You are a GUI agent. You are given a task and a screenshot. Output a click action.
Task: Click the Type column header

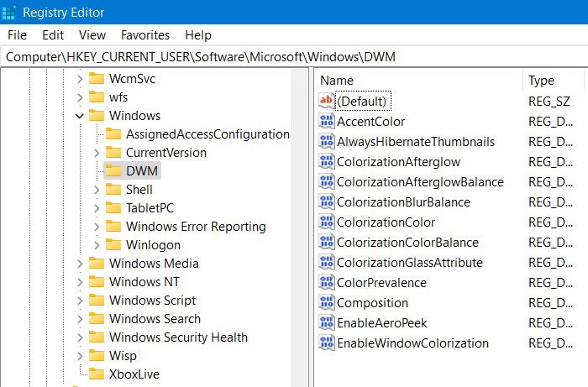(553, 81)
